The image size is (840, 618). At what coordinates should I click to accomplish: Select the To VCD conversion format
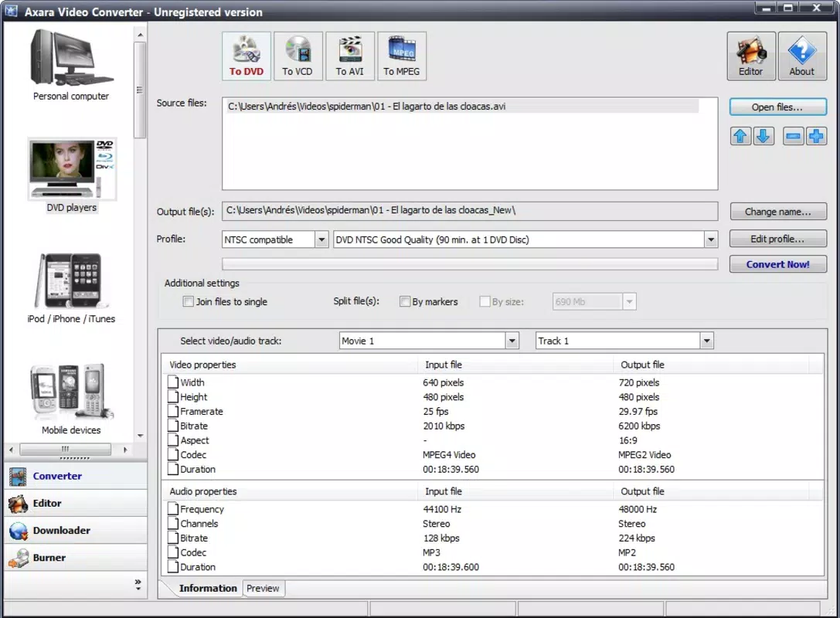tap(298, 56)
